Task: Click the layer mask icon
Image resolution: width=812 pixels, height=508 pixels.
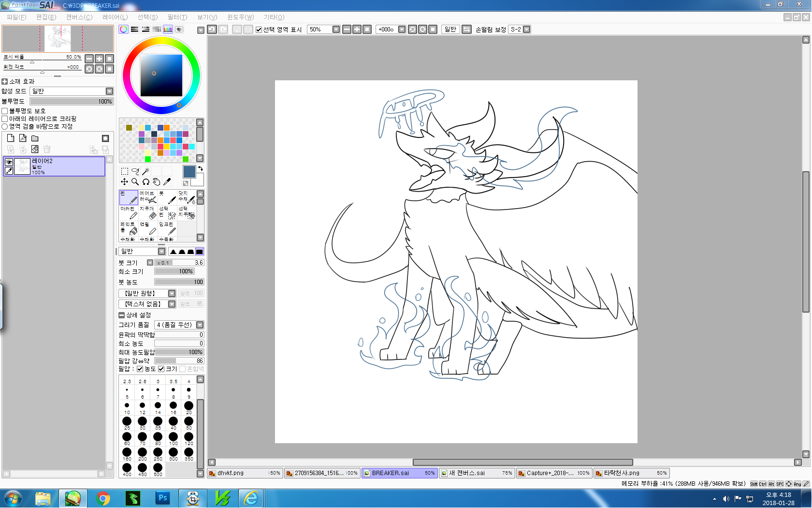Action: [105, 138]
